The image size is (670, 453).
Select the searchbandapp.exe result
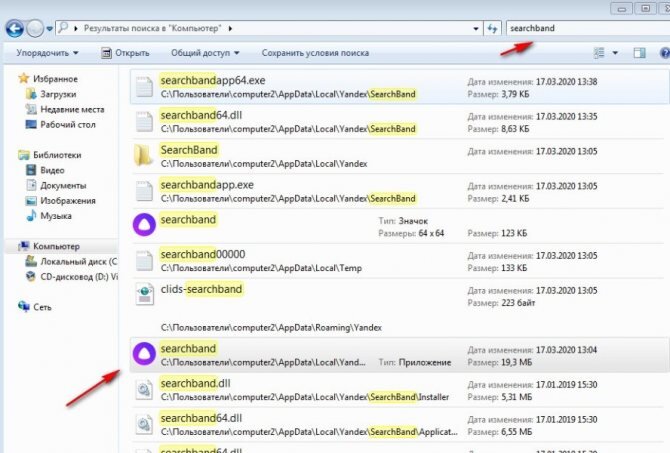click(x=400, y=191)
